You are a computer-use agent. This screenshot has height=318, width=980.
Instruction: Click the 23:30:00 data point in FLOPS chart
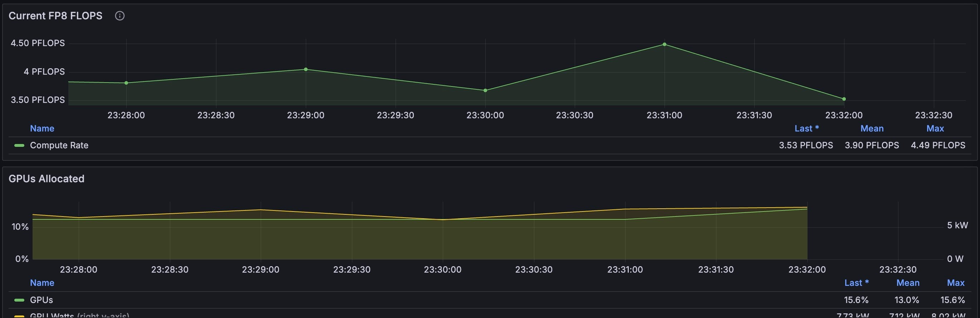(485, 90)
